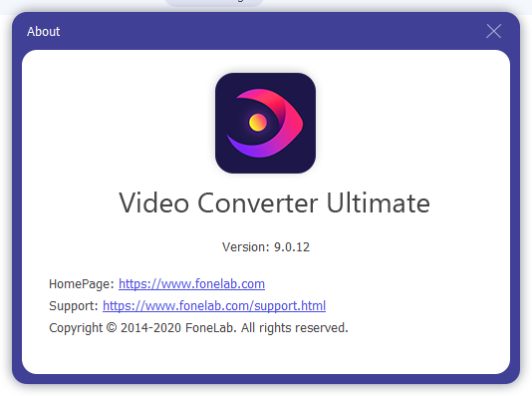
Task: Click the Video Converter Ultimate title text
Action: point(275,202)
